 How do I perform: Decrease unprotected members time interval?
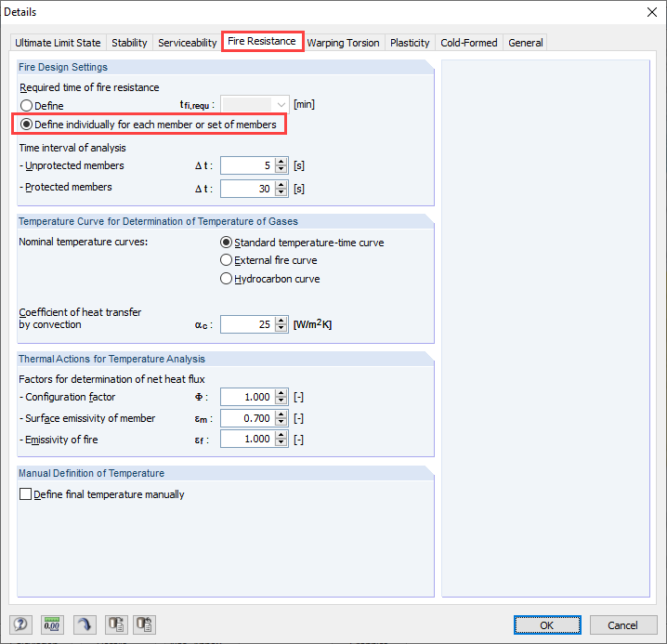(281, 169)
